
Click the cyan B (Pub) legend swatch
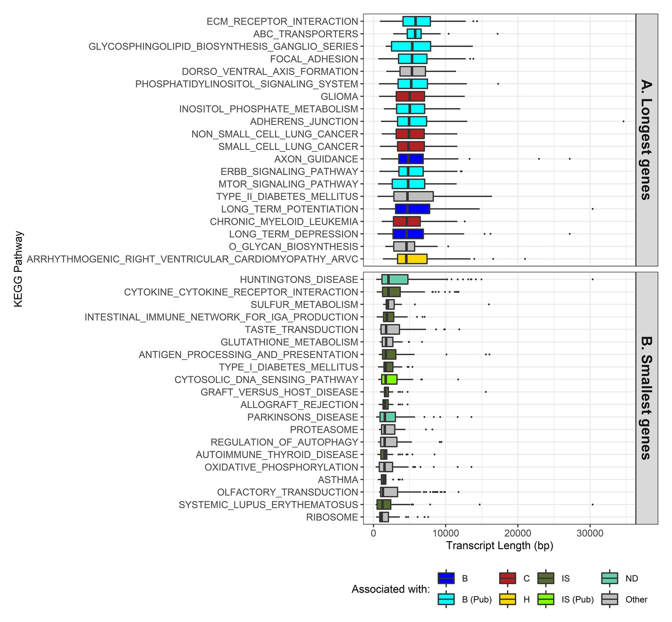click(x=446, y=599)
